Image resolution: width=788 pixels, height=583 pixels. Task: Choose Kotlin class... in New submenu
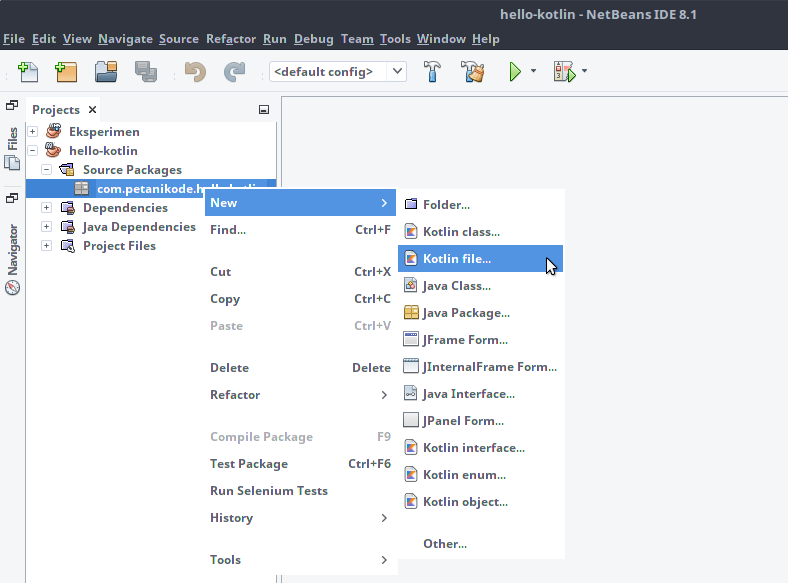tap(480, 232)
